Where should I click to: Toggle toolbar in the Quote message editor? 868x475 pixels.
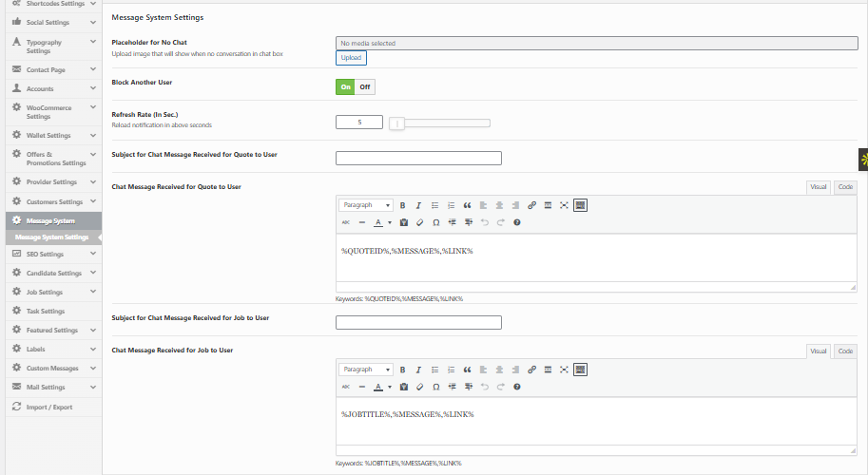580,205
